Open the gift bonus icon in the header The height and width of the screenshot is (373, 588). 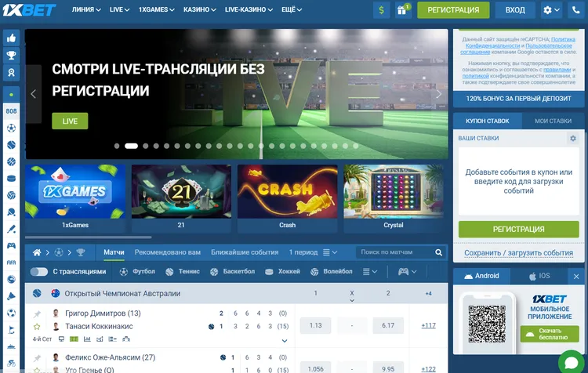click(403, 10)
